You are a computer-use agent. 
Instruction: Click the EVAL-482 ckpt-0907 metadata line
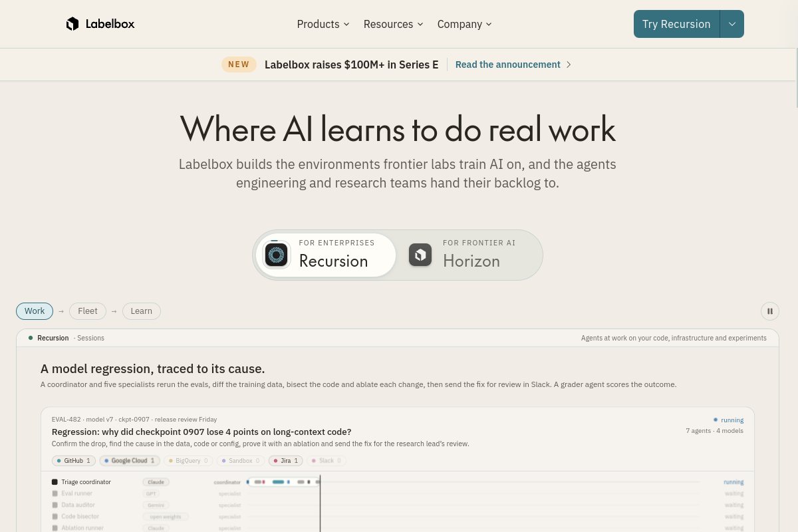click(134, 420)
